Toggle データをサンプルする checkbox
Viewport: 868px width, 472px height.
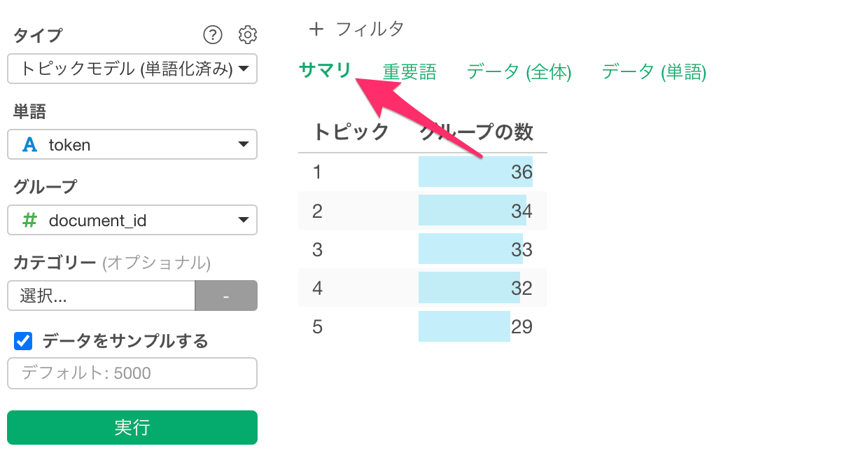point(23,341)
